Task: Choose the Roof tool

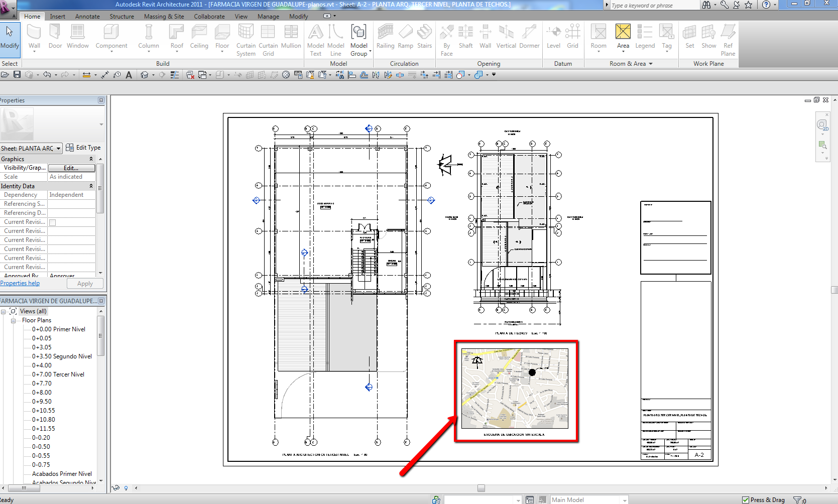Action: point(177,37)
